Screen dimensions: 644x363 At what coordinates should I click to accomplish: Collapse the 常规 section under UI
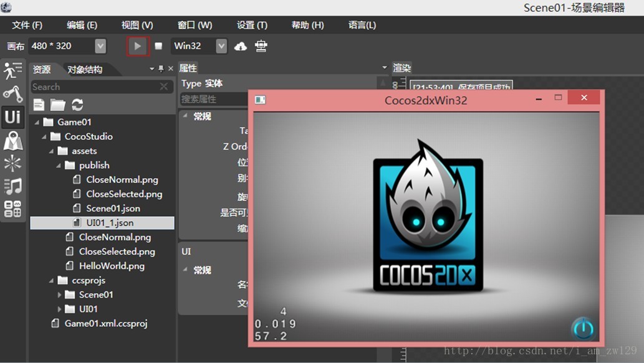click(185, 270)
